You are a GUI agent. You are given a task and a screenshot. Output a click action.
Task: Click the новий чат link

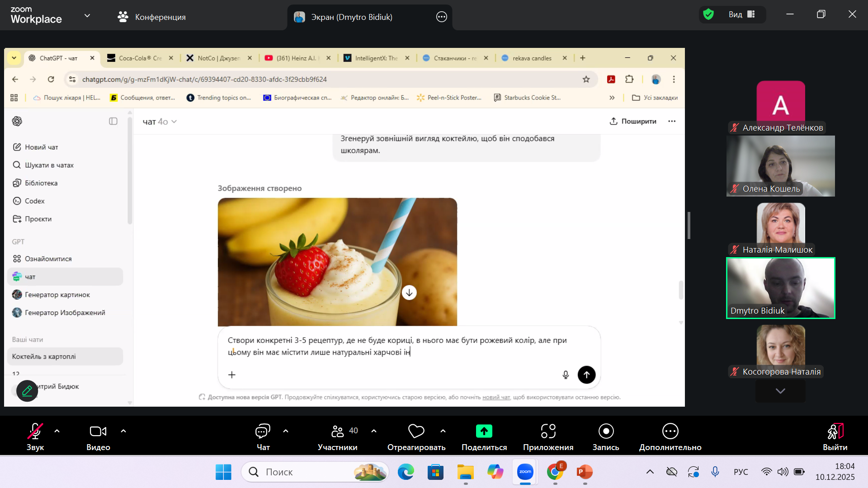[496, 397]
